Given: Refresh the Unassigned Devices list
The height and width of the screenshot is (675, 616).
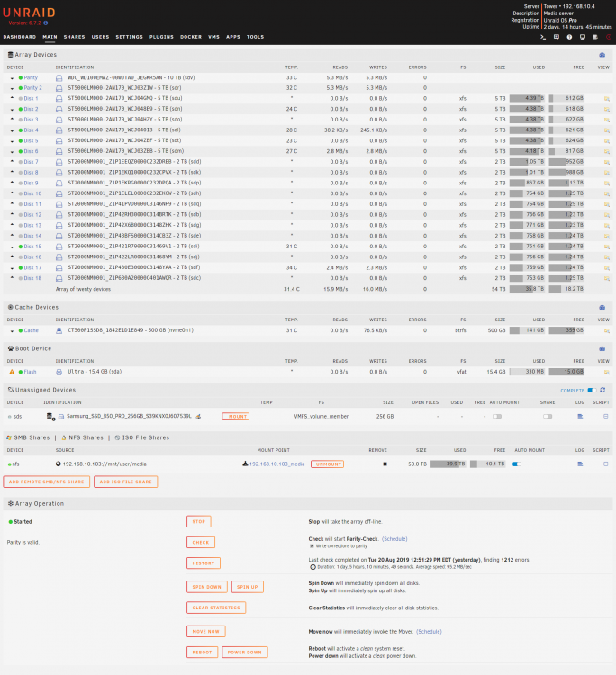Looking at the screenshot, I should click(x=602, y=390).
